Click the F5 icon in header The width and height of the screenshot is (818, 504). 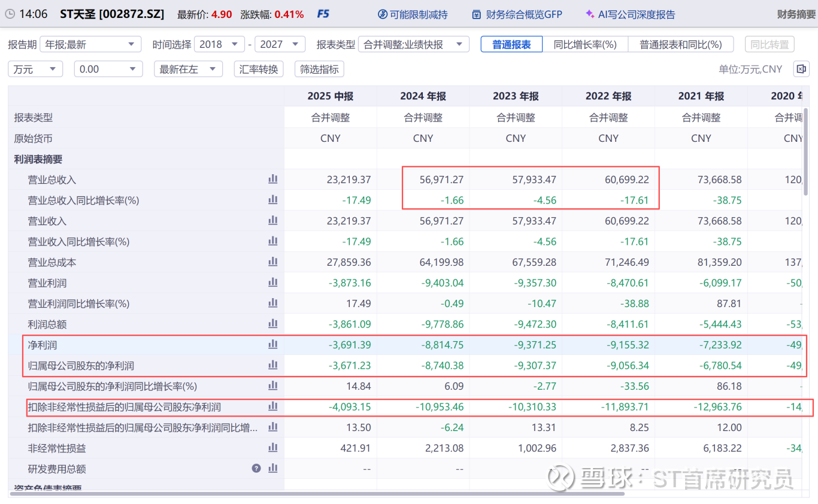point(323,14)
